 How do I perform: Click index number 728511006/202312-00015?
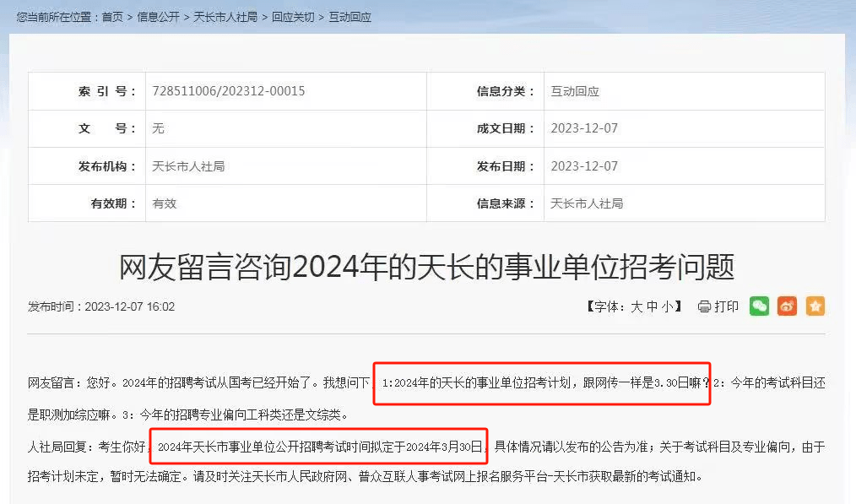pyautogui.click(x=229, y=91)
